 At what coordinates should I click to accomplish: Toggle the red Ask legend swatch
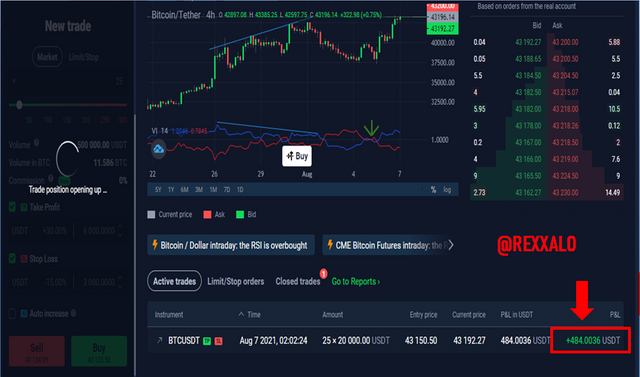click(207, 215)
